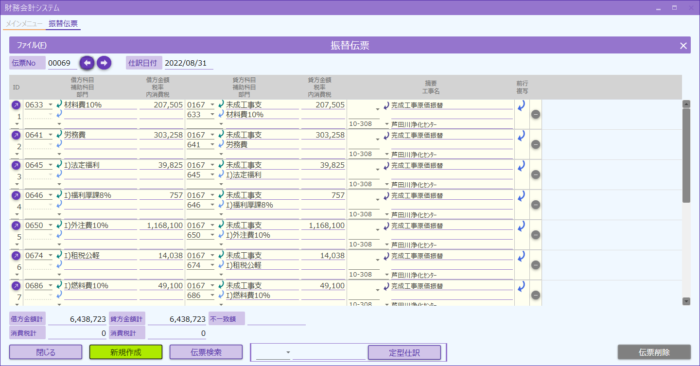Open debit account code 0633 dropdown
The height and width of the screenshot is (366, 700).
click(50, 105)
